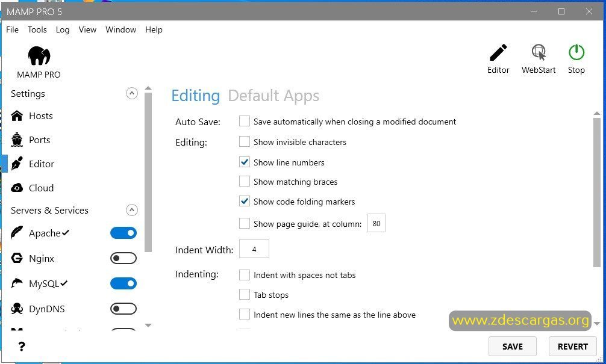The image size is (606, 364).
Task: Click the sidebar vertical scrollbar thumb
Action: pyautogui.click(x=148, y=172)
